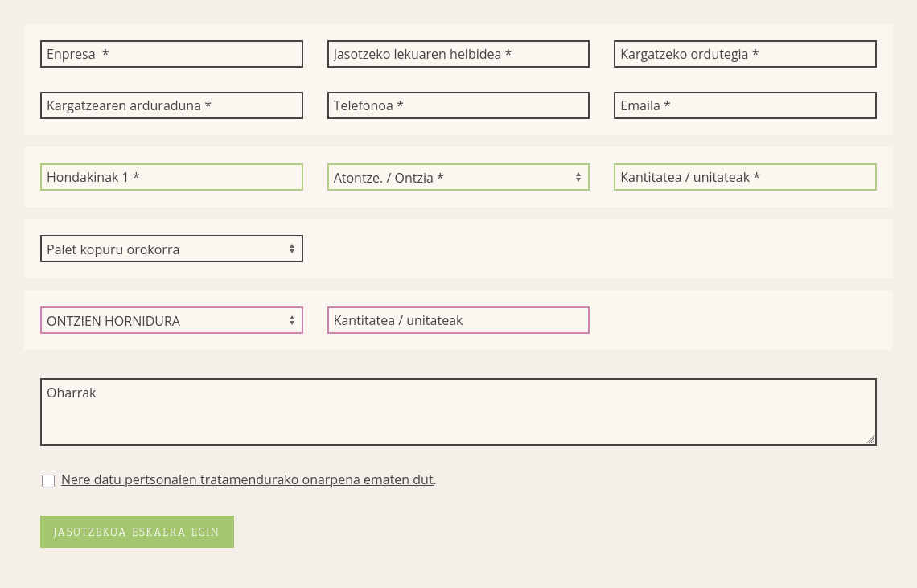
Task: Click inside the Oharrak text area
Action: click(x=458, y=411)
